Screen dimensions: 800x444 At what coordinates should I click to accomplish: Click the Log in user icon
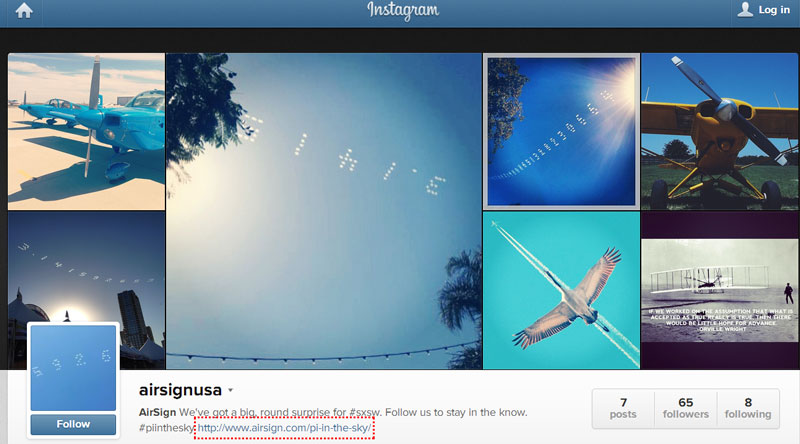(x=745, y=9)
